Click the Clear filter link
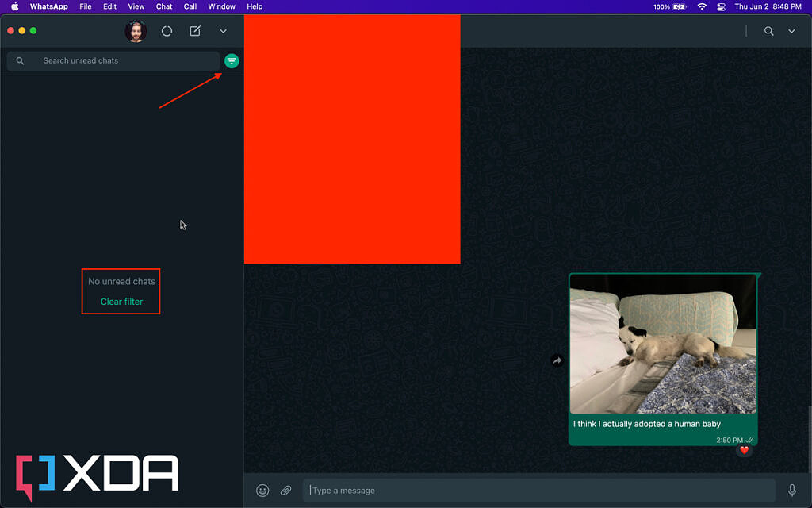This screenshot has height=508, width=812. click(x=121, y=302)
